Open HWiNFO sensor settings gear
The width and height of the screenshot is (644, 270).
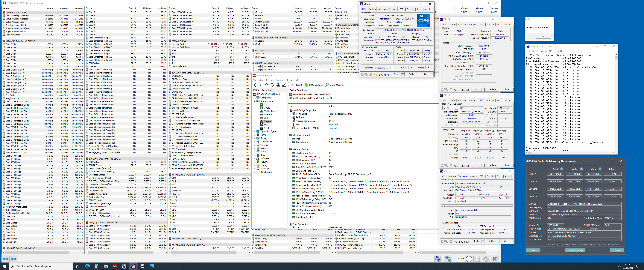(486, 259)
